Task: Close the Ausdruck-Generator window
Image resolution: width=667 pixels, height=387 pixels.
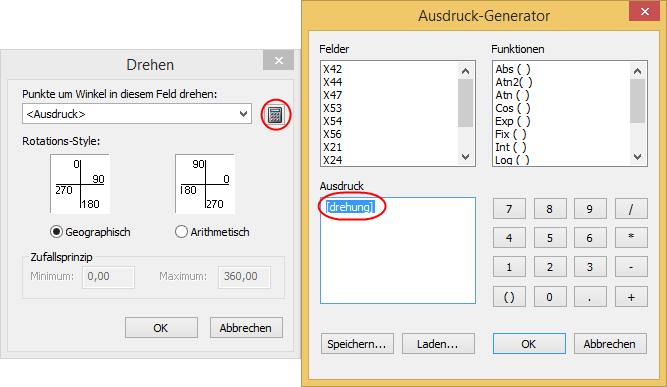Action: pos(644,11)
